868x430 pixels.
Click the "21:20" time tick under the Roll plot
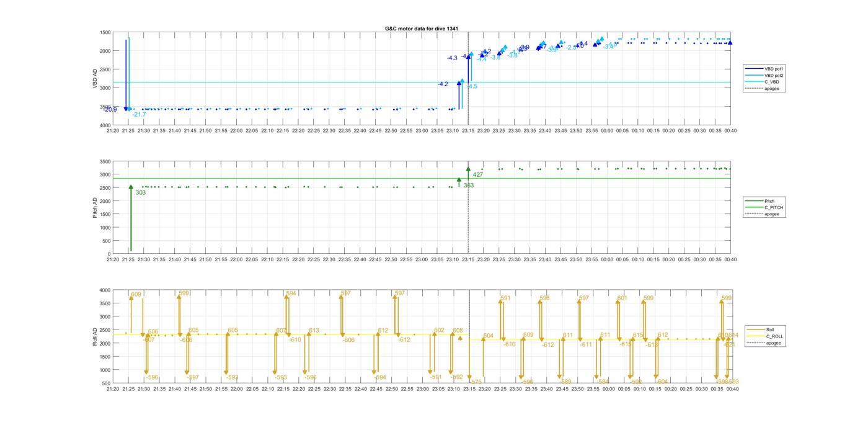[x=113, y=389]
